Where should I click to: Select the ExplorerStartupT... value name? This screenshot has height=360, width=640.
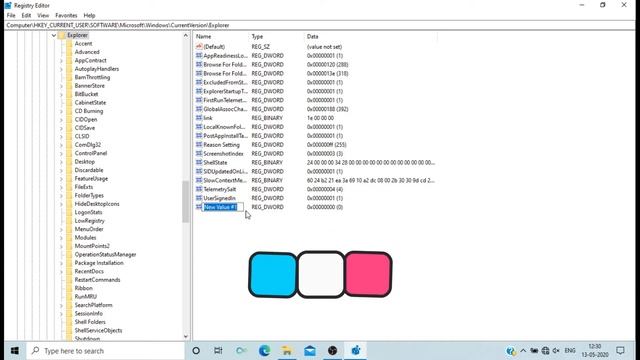[x=225, y=91]
